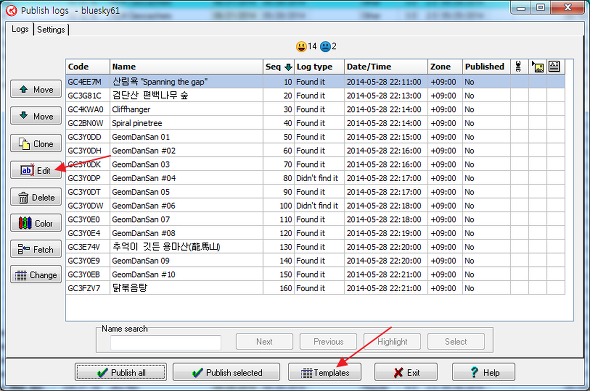Sort by Code column header
Viewport: 590px width, 391px height.
(x=87, y=67)
